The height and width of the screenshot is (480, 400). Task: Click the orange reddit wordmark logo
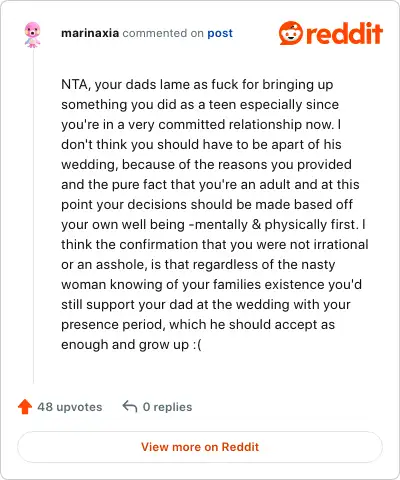(344, 33)
